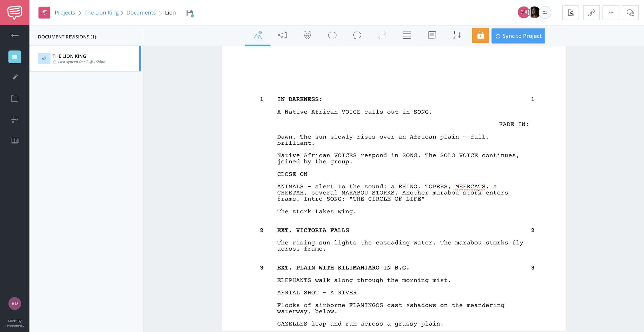Click the line The stork takes wing.
644x332 pixels.
click(x=317, y=212)
